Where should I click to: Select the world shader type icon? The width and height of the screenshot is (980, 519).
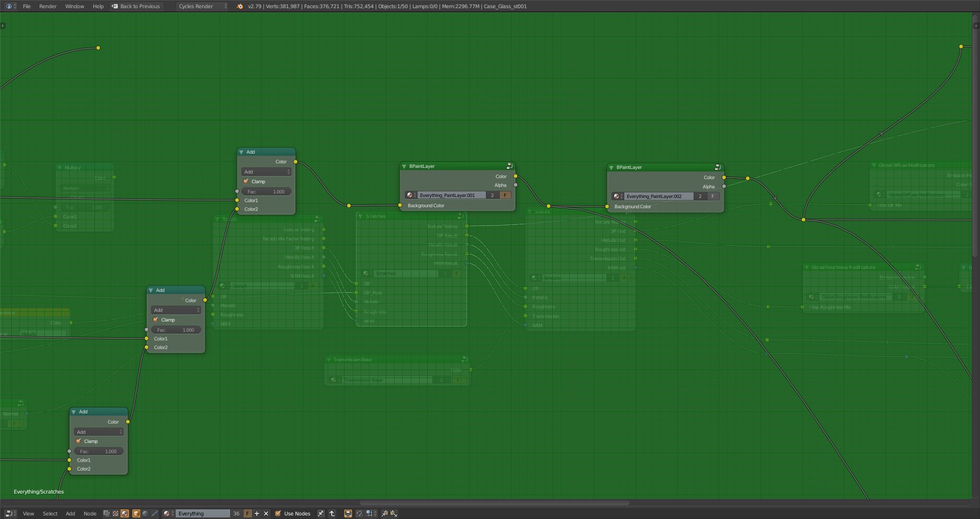(145, 513)
